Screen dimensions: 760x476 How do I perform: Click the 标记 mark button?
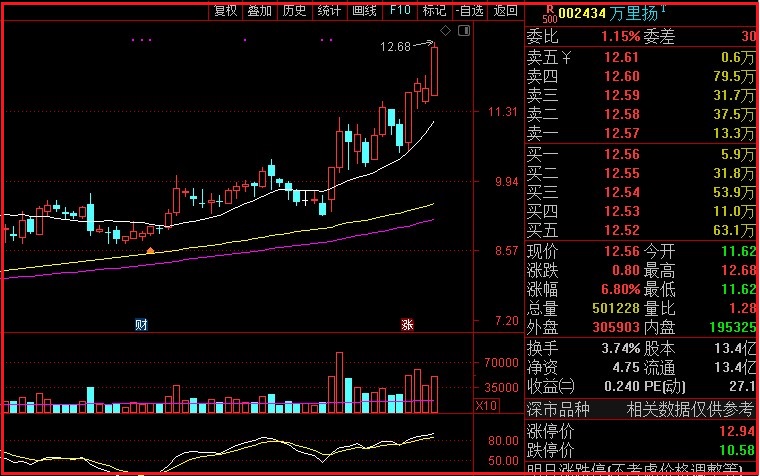point(434,10)
